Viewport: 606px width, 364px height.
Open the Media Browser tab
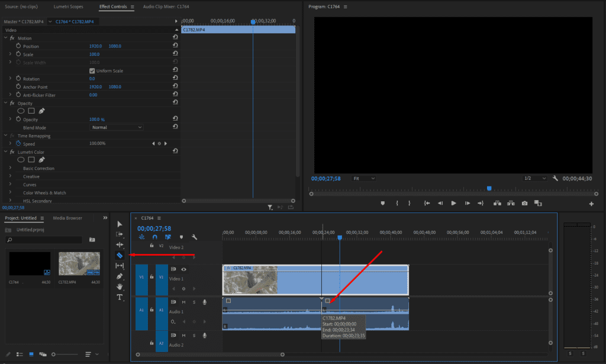(67, 218)
